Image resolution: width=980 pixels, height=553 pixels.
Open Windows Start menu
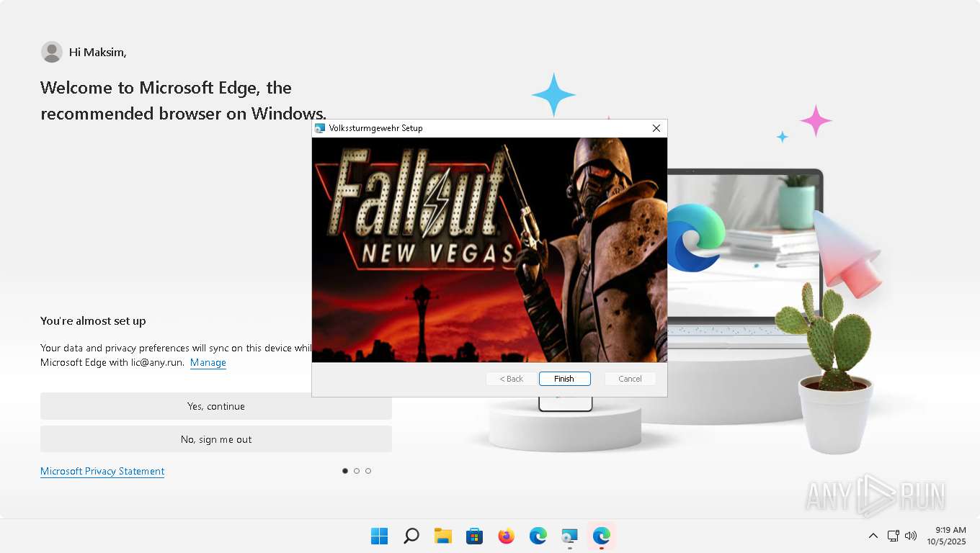379,536
